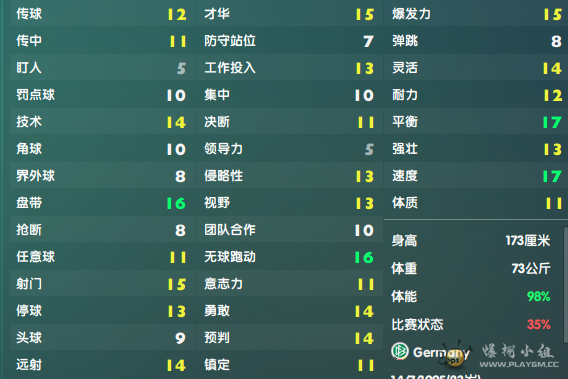Viewport: 568px width, 379px height.
Task: Click the 镇定 composure attribute row
Action: pos(289,365)
